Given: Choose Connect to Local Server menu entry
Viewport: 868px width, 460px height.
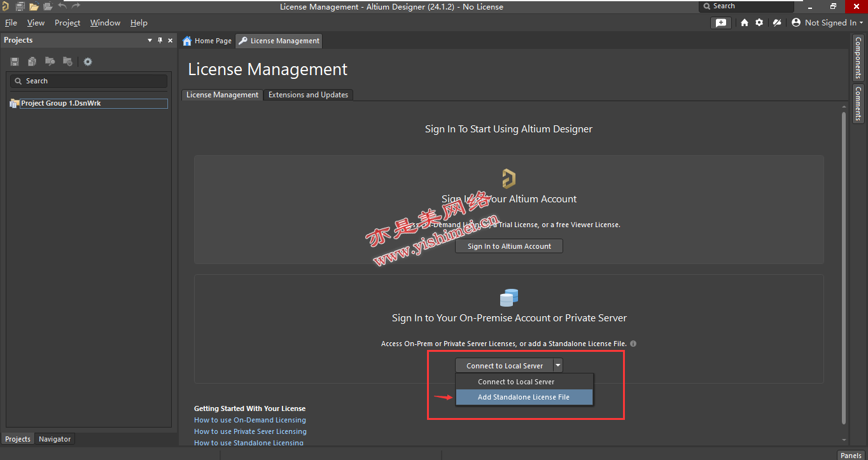Looking at the screenshot, I should 524,382.
